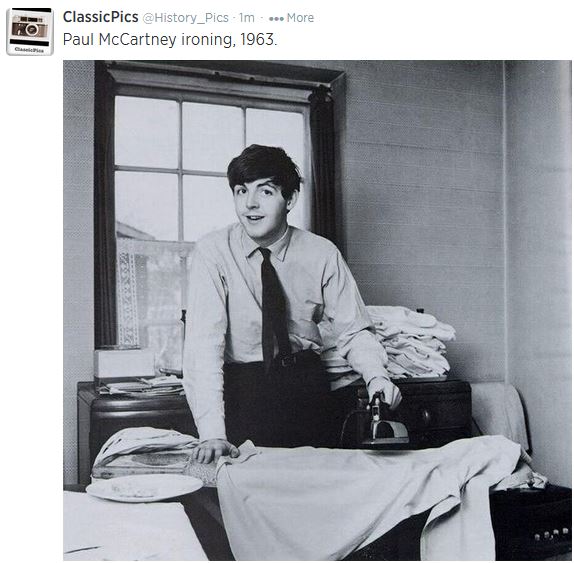Open the ClassicPics camera avatar
The height and width of the screenshot is (563, 574).
click(30, 32)
